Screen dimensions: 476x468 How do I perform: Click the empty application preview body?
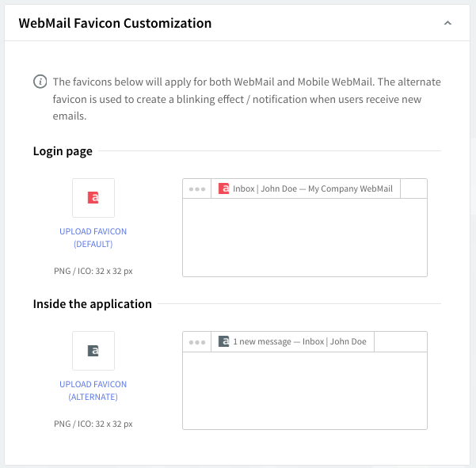tap(305, 390)
